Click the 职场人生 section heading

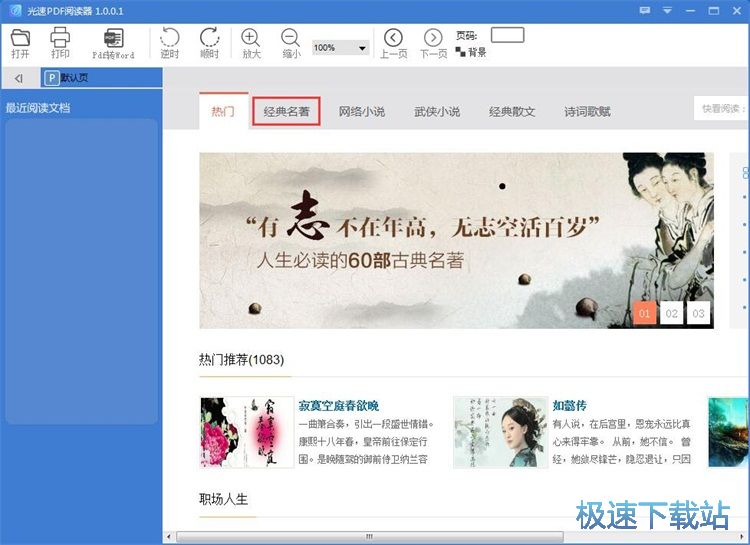223,500
